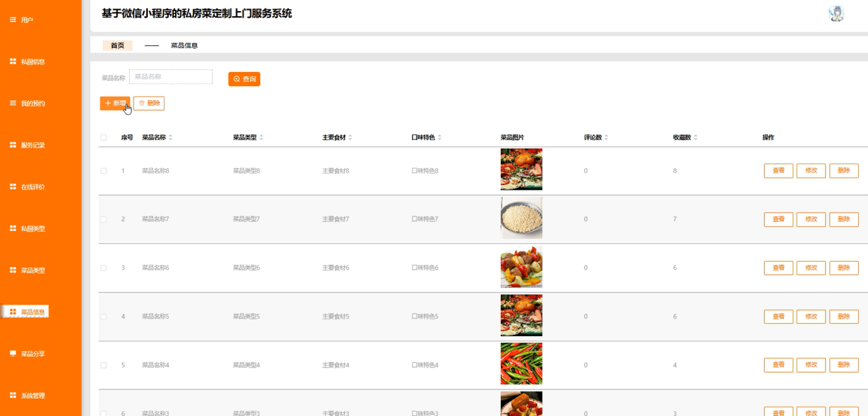
Task: Click the 菜品名称5 cell text
Action: [156, 317]
